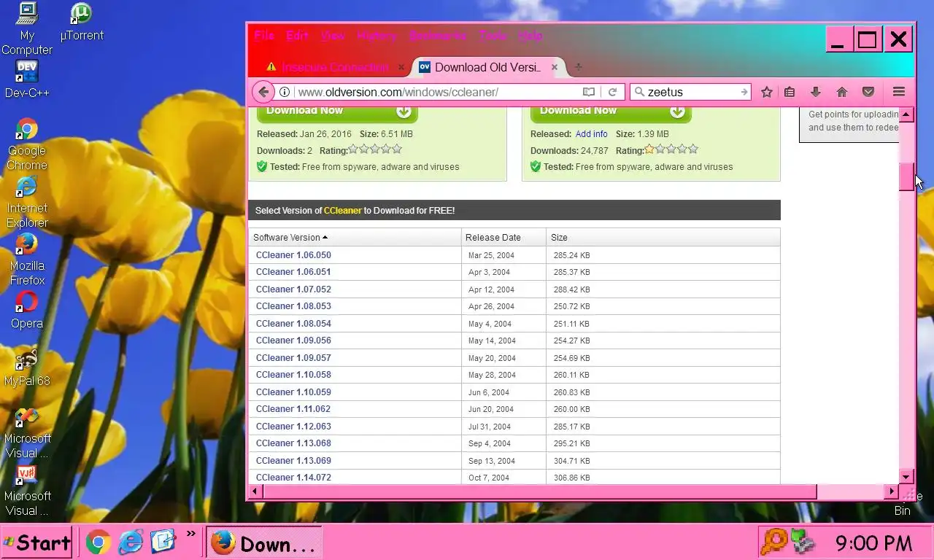Open the History menu
The height and width of the screenshot is (560, 934).
(377, 36)
